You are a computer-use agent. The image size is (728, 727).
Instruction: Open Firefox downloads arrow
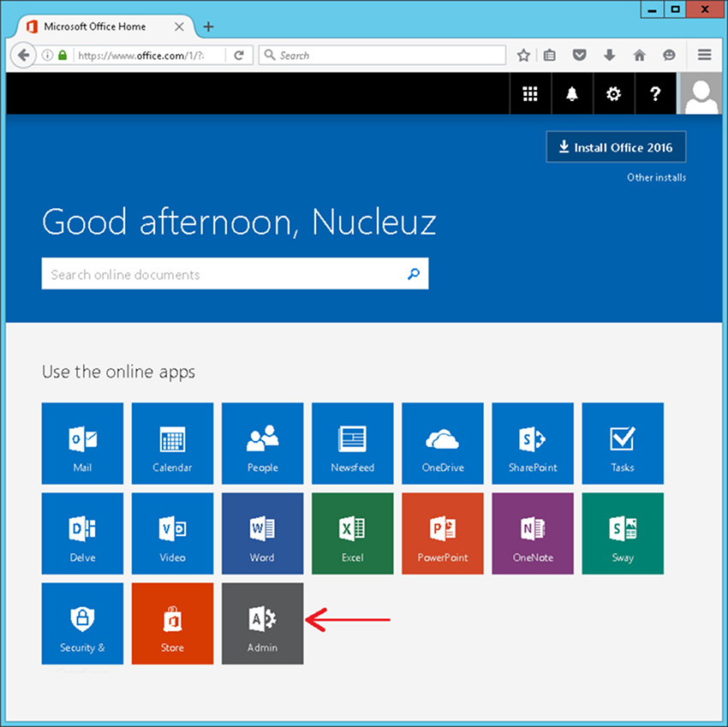tap(609, 56)
